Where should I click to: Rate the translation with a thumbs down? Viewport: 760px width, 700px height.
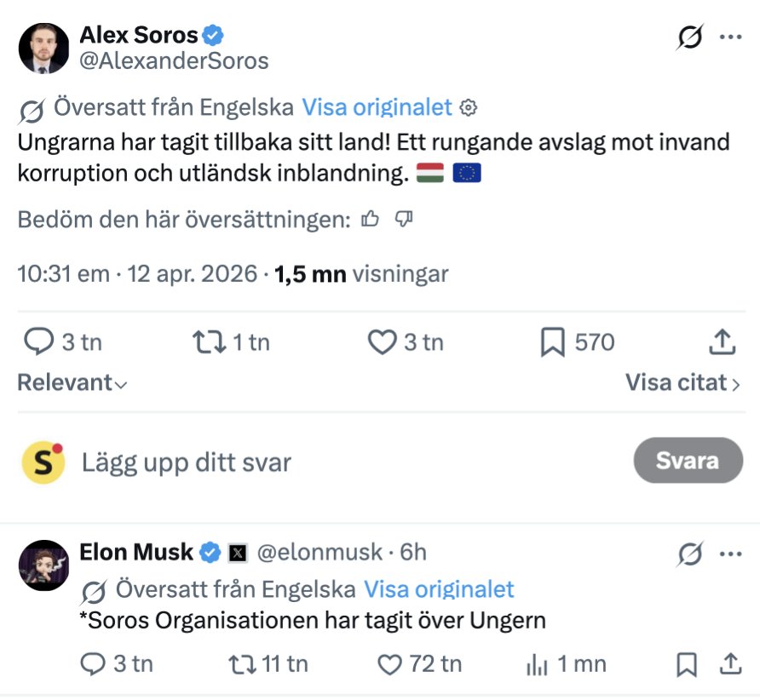coord(404,220)
